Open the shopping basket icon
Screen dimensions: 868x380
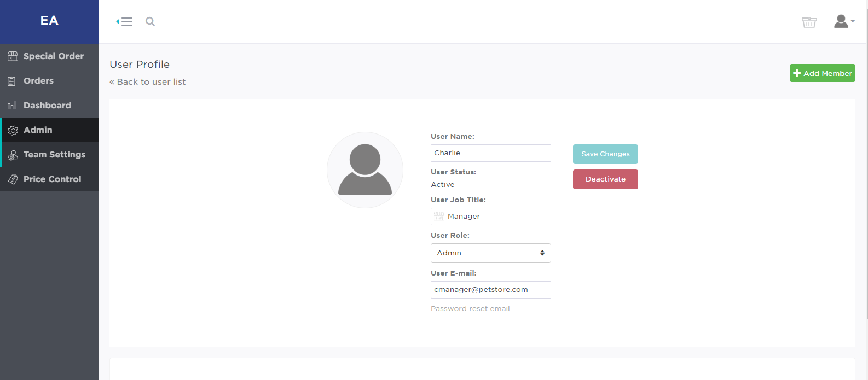809,22
